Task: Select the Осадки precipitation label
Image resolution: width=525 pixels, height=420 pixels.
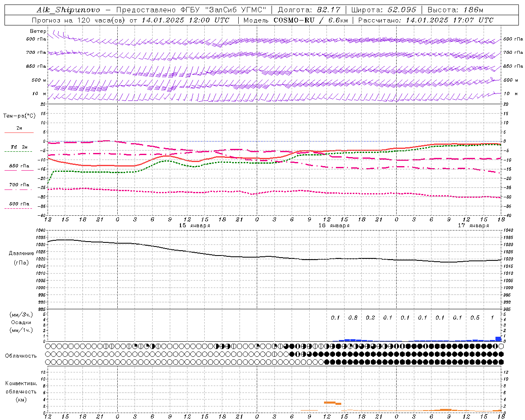Action: [x=21, y=322]
